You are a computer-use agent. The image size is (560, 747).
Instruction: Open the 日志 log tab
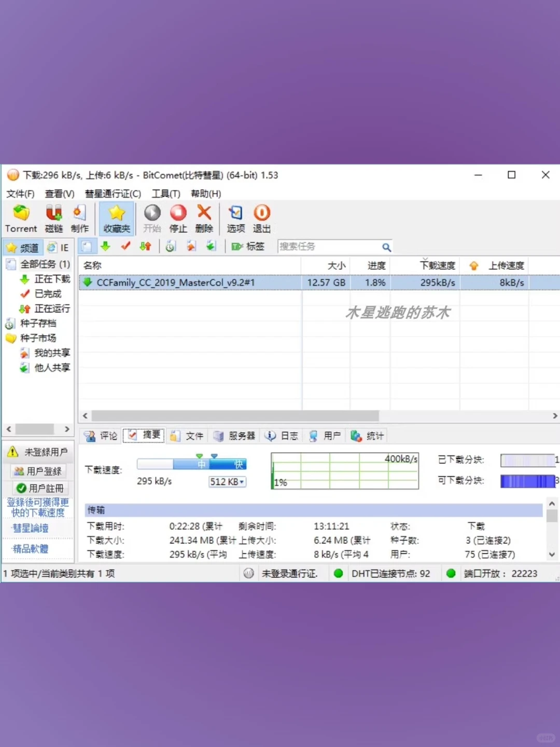pos(282,436)
